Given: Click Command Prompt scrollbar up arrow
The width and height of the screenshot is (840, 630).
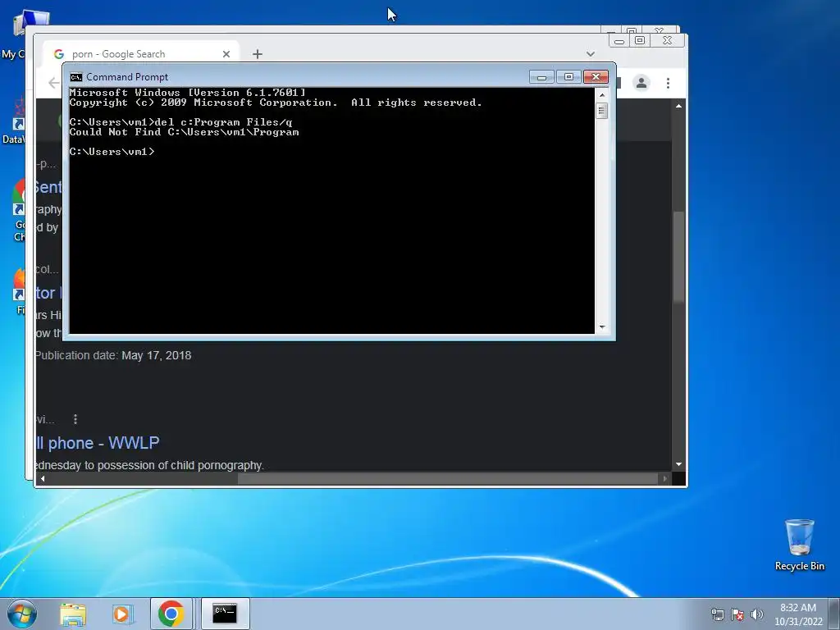Looking at the screenshot, I should pyautogui.click(x=602, y=95).
